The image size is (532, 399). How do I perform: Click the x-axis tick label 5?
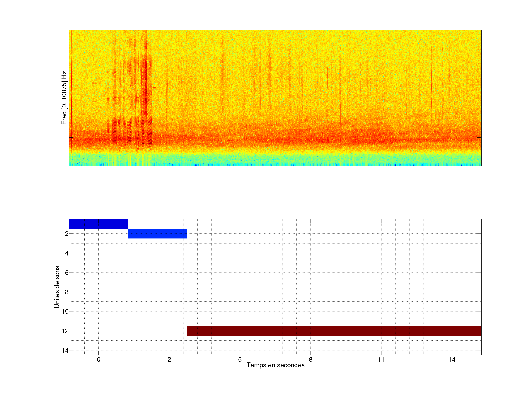click(x=240, y=359)
